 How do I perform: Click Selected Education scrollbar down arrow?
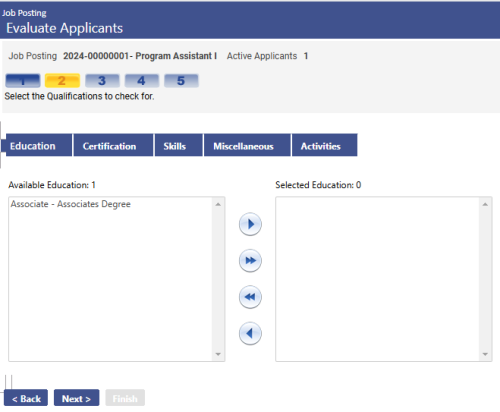click(x=485, y=354)
